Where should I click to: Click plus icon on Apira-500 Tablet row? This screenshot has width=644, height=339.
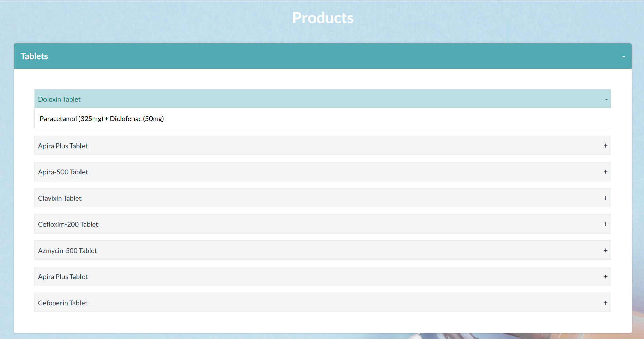click(x=605, y=172)
